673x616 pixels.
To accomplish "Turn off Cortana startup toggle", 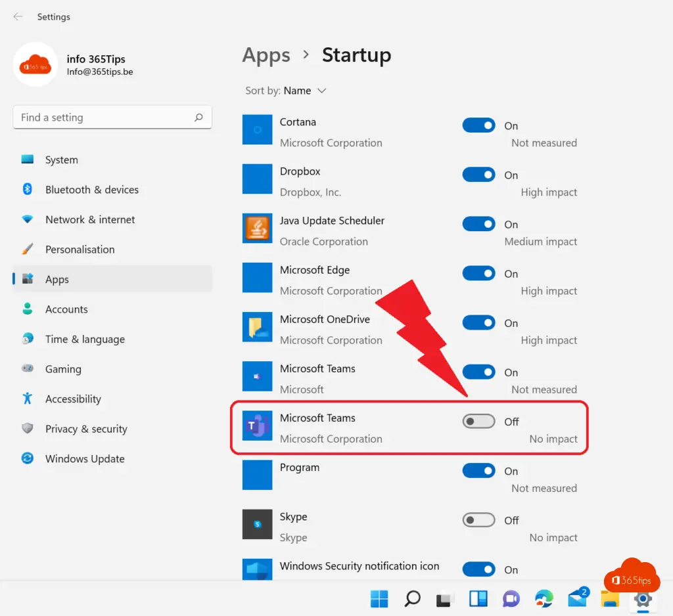I will (478, 125).
